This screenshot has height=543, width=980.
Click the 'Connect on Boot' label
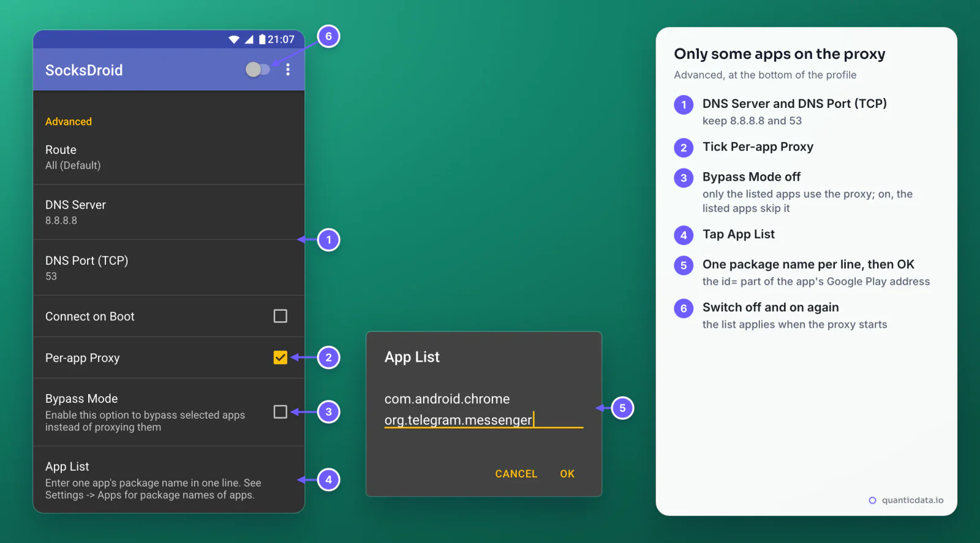(x=90, y=316)
